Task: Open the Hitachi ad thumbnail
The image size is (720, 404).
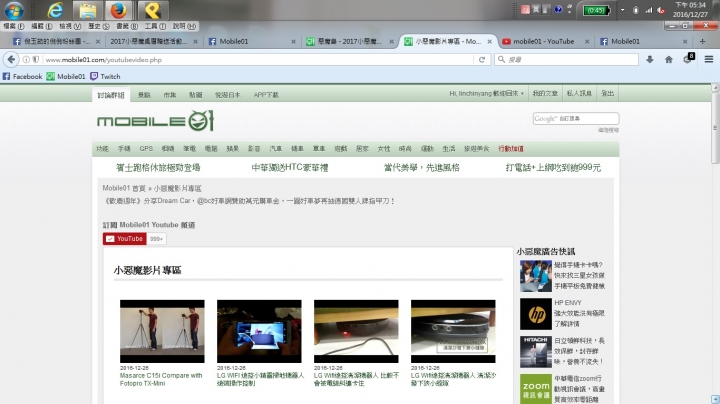Action: [x=536, y=352]
